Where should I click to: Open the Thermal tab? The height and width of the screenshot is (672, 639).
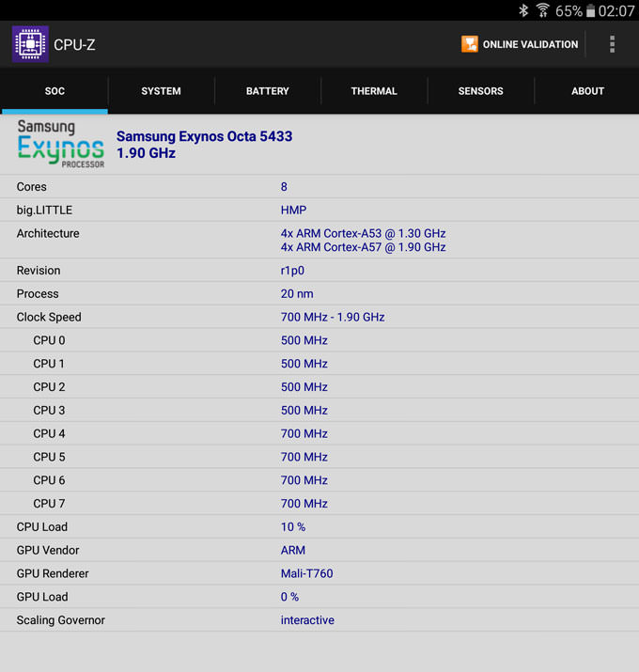(374, 91)
